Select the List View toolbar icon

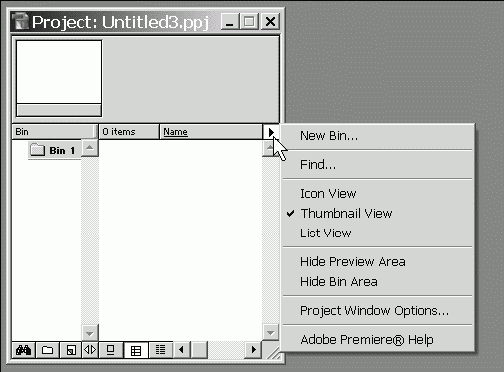(160, 350)
